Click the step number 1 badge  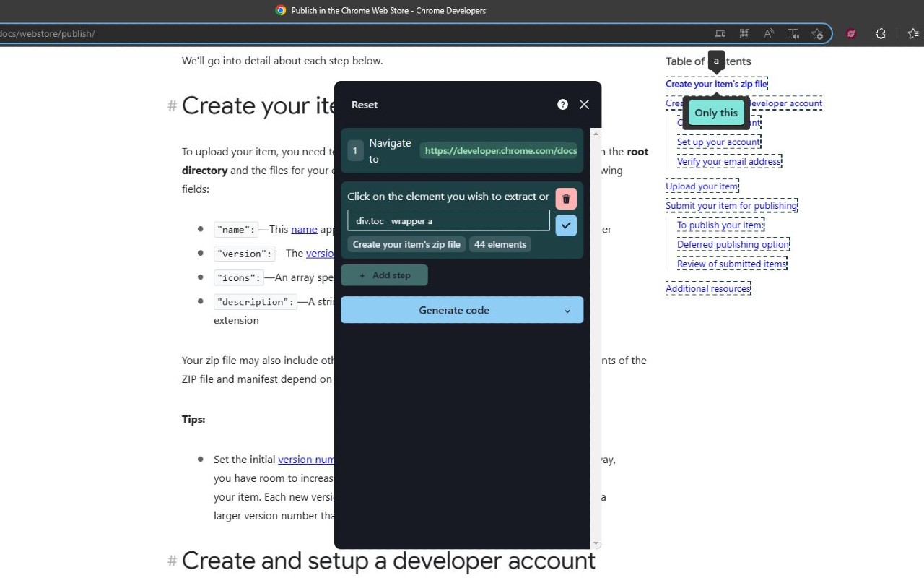(x=355, y=151)
